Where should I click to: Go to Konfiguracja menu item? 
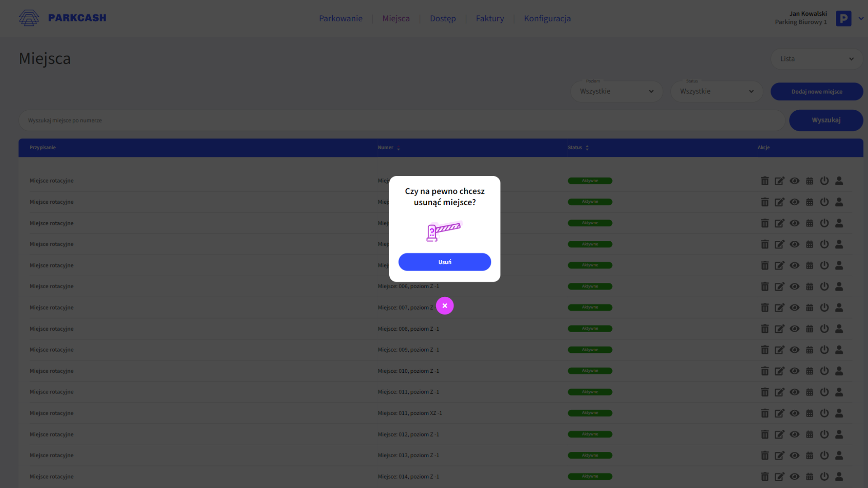[547, 19]
